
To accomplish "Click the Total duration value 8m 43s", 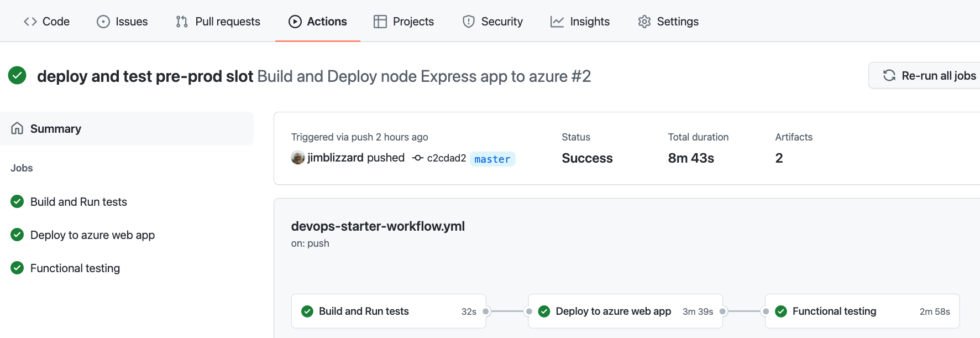I will pos(691,158).
